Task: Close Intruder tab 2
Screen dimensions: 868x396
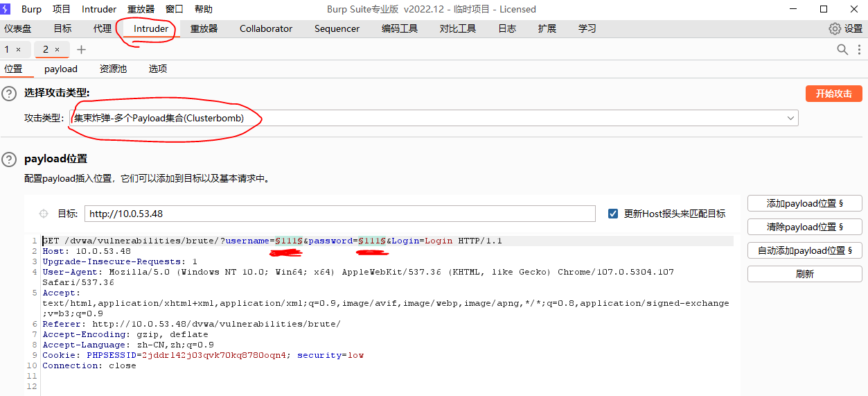Action: pyautogui.click(x=57, y=49)
